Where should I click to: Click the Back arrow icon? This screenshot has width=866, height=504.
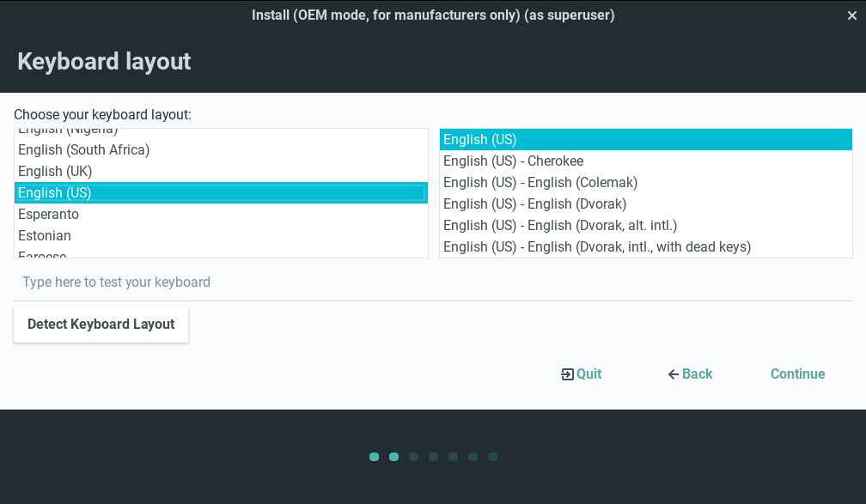click(x=674, y=374)
